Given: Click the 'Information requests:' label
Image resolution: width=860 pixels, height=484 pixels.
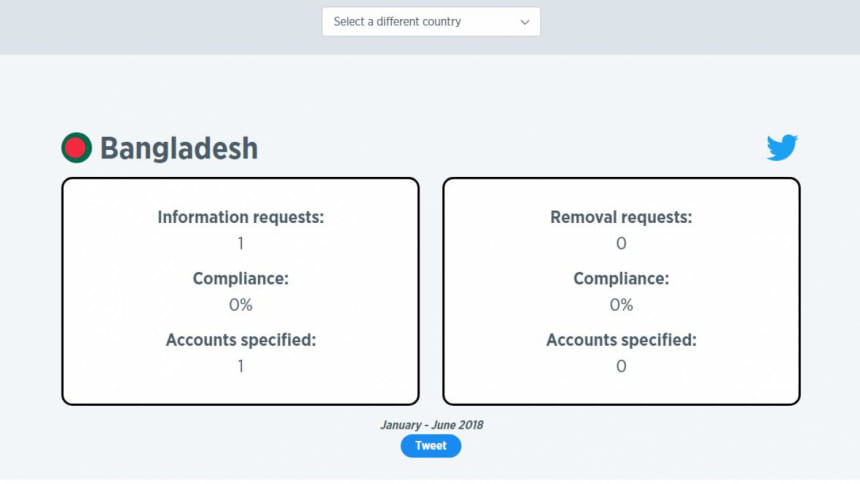Looking at the screenshot, I should 240,217.
